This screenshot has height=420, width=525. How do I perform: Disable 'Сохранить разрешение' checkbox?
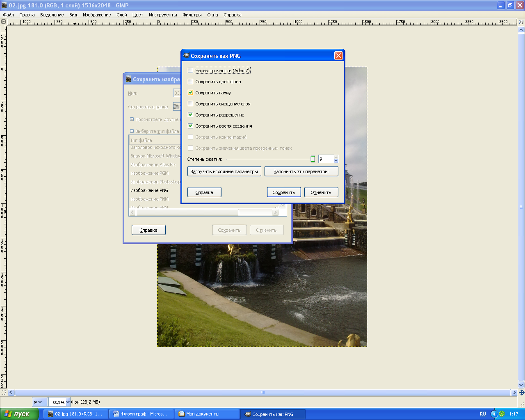[x=190, y=115]
